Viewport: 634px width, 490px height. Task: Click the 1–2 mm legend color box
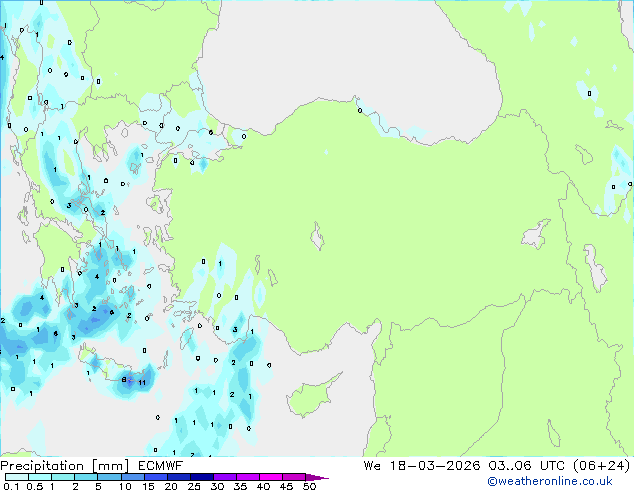[x=63, y=477]
